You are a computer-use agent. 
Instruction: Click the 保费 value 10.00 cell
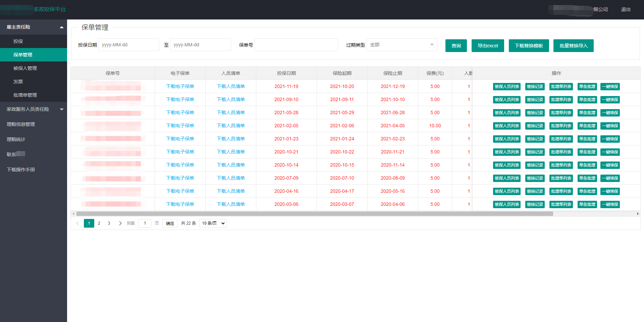pos(435,126)
